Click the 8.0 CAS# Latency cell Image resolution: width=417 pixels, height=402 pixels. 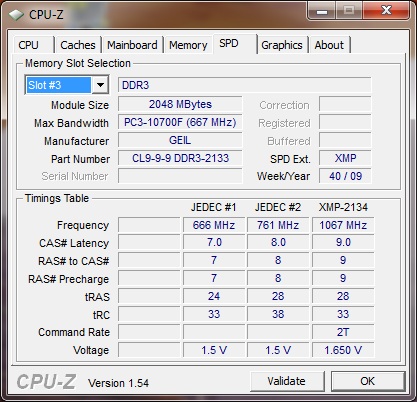coord(278,242)
